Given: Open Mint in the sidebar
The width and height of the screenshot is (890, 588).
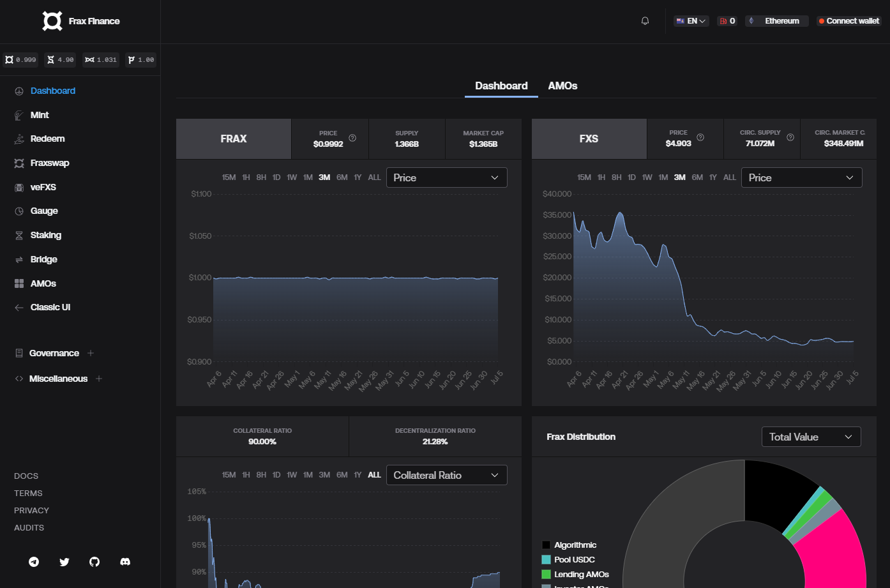Looking at the screenshot, I should click(40, 115).
